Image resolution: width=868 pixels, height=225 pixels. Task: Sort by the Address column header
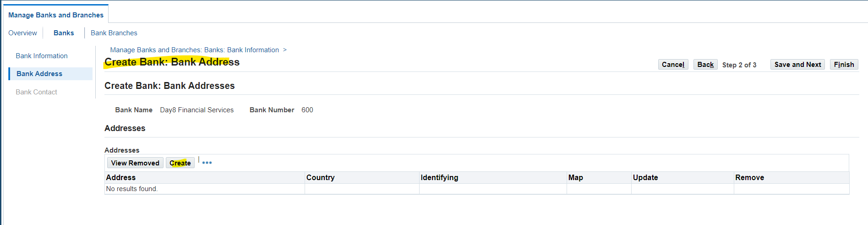121,178
